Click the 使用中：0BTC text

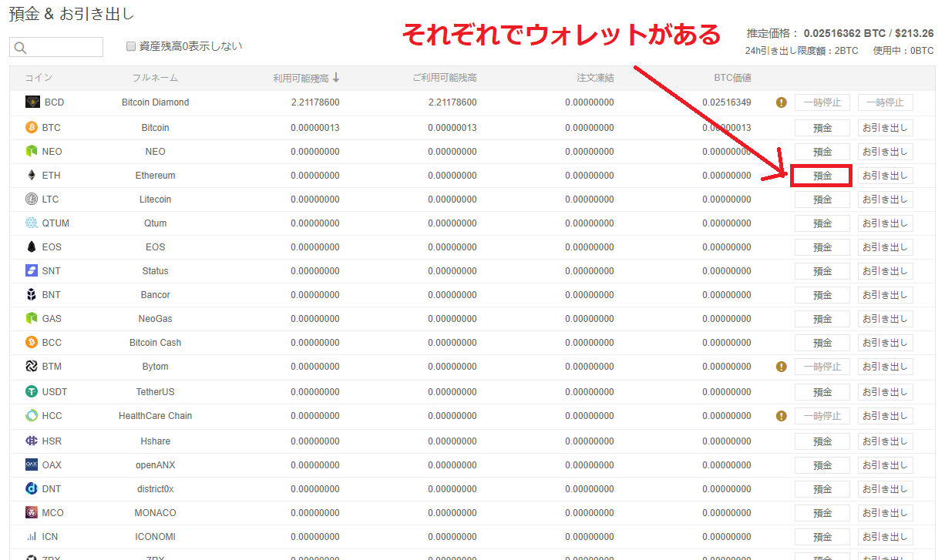(903, 51)
